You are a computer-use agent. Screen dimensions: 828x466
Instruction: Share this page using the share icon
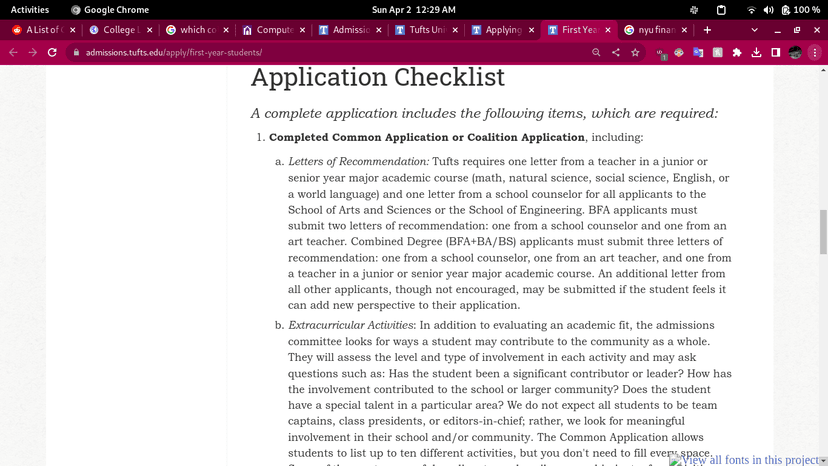(615, 52)
